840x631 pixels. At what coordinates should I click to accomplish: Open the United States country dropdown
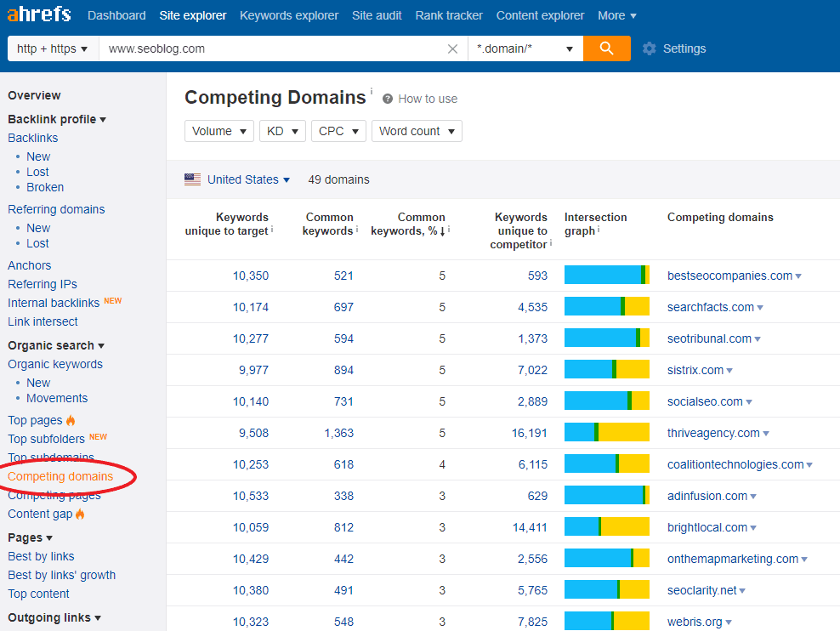248,179
